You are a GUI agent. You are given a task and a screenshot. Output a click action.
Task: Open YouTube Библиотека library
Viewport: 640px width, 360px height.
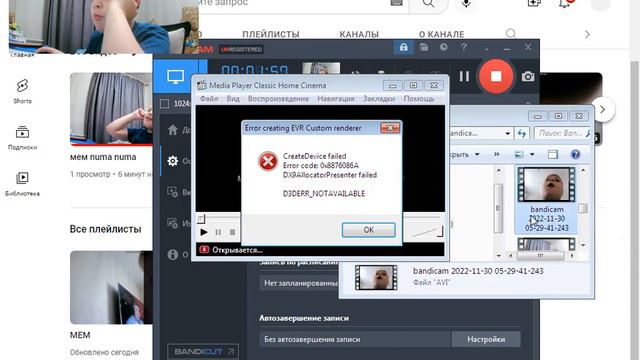click(22, 184)
